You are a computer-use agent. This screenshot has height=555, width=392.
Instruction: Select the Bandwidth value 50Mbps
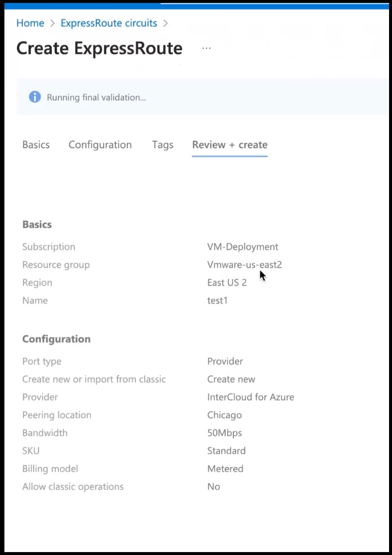[224, 433]
